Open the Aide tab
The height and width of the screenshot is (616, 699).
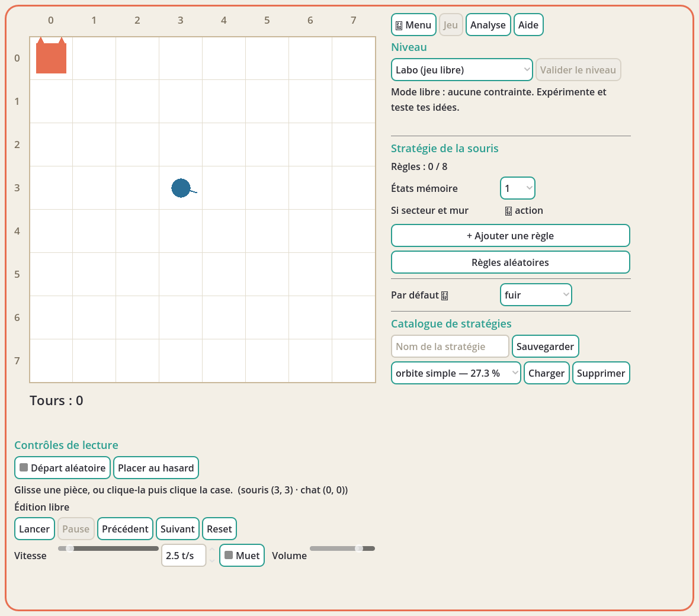(528, 25)
